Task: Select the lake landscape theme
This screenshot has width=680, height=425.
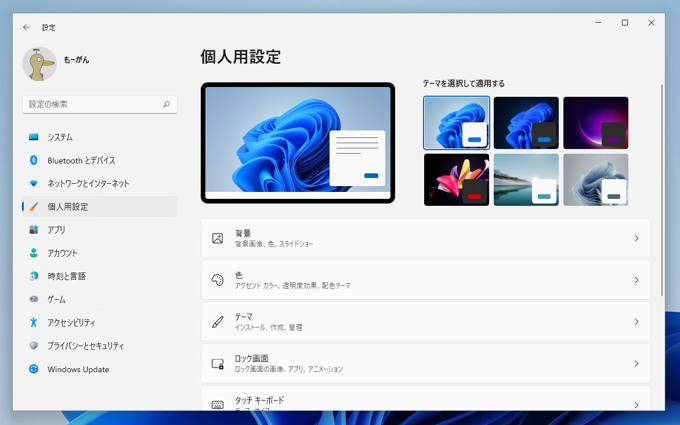Action: 526,180
